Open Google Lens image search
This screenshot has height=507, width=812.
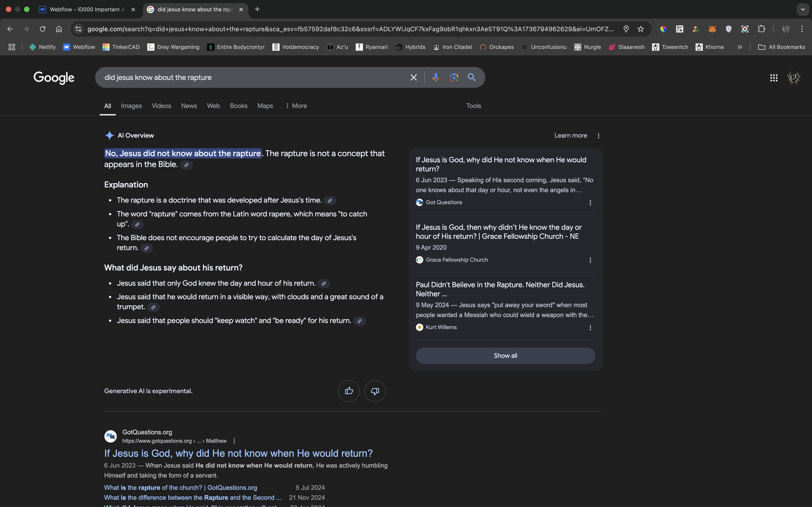(454, 77)
